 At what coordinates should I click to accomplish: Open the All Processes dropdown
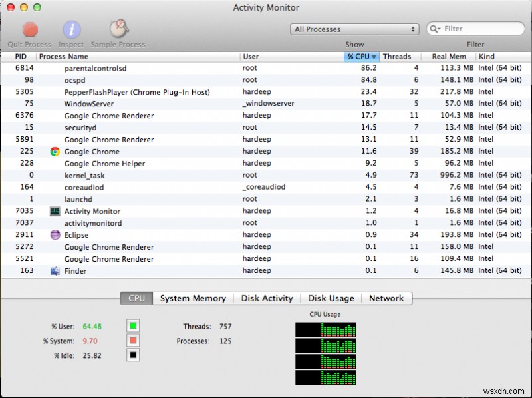coord(354,29)
